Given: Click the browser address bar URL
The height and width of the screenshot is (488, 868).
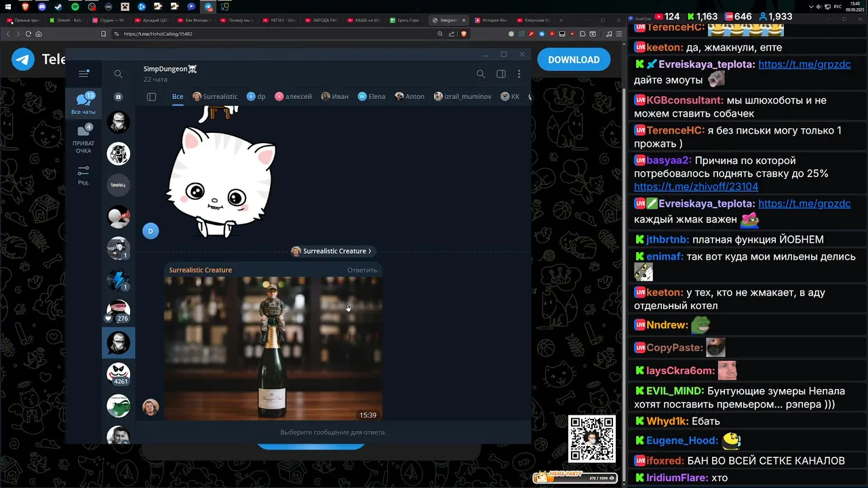Looking at the screenshot, I should coord(158,34).
